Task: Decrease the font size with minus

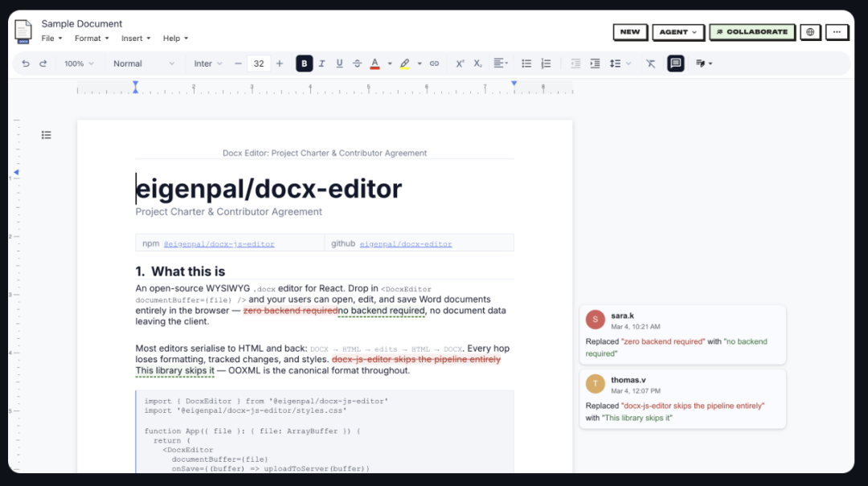Action: coord(238,63)
